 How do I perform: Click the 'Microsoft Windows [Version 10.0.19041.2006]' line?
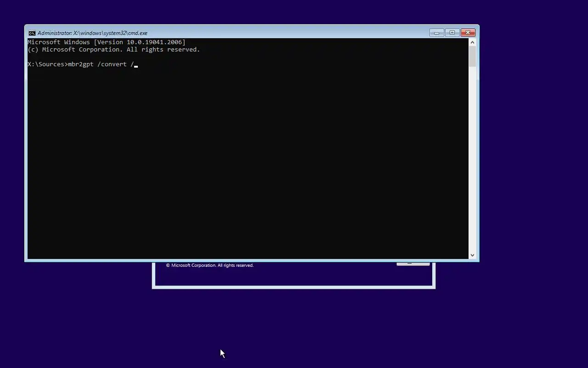107,42
